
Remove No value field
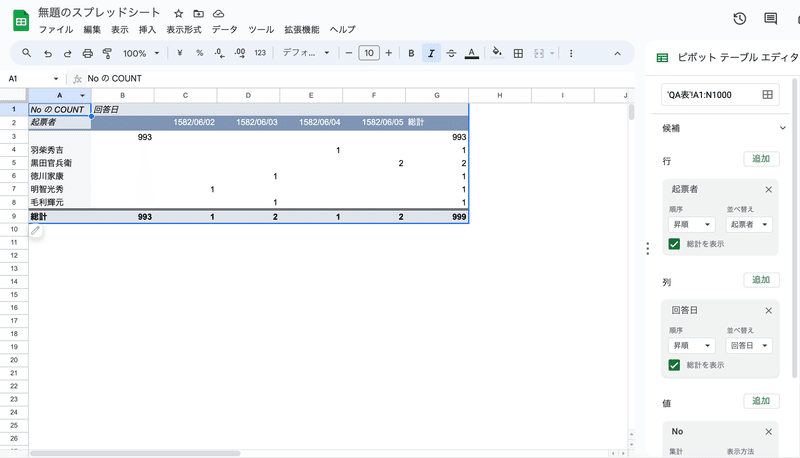pos(768,432)
